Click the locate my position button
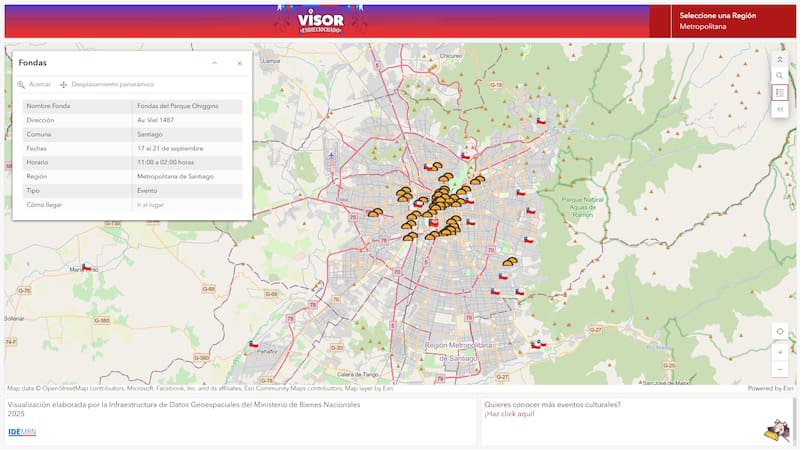Screen dimensions: 800x450 tap(780, 332)
